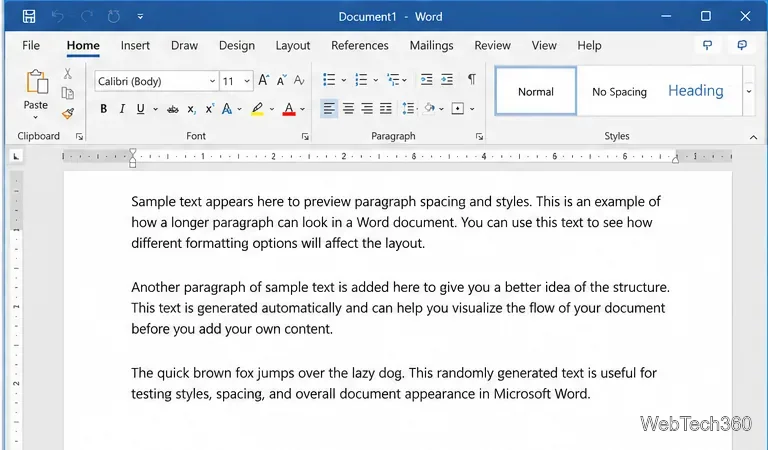The image size is (768, 450).
Task: Toggle Underline formatting
Action: tap(141, 109)
